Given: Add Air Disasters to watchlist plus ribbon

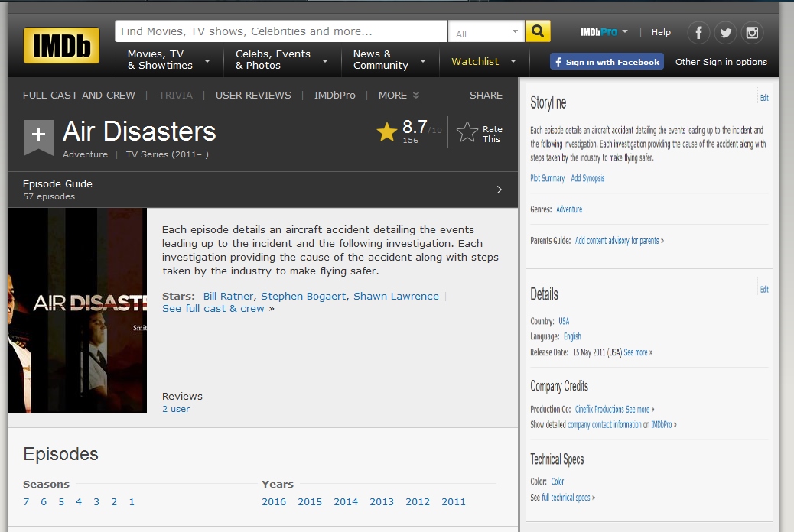Looking at the screenshot, I should 38,136.
